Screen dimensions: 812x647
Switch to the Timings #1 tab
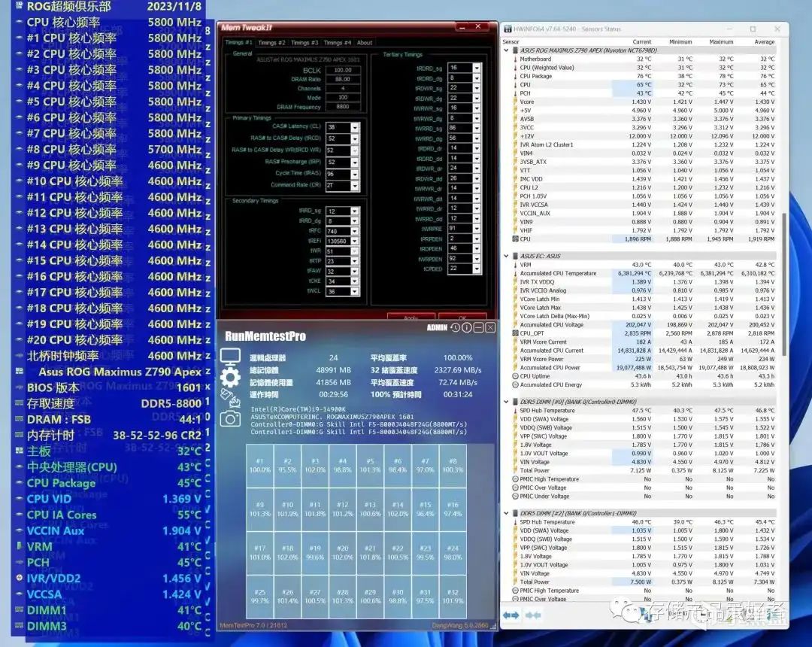click(239, 42)
